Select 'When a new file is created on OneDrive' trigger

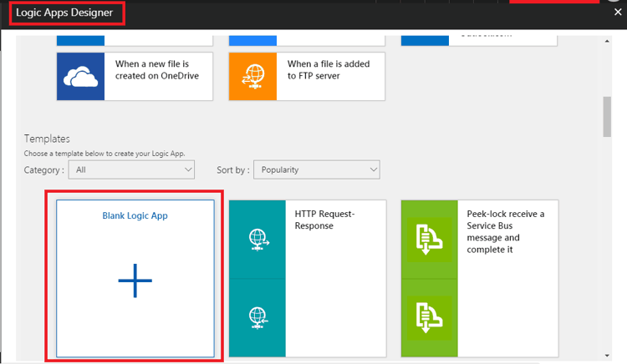click(x=156, y=70)
